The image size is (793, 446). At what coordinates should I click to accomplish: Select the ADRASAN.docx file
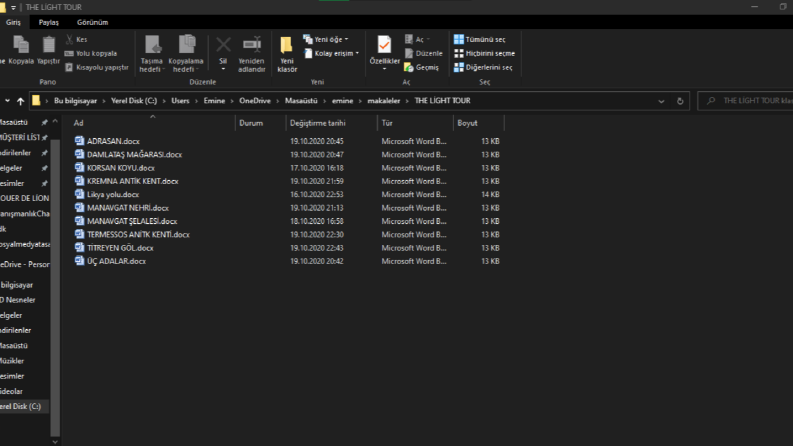click(113, 141)
